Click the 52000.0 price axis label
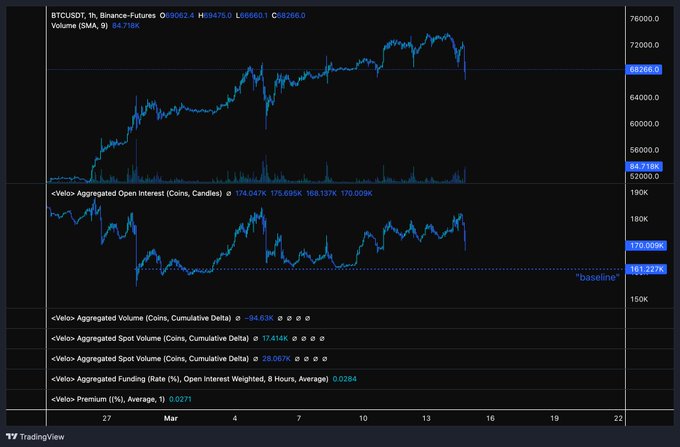 point(644,176)
